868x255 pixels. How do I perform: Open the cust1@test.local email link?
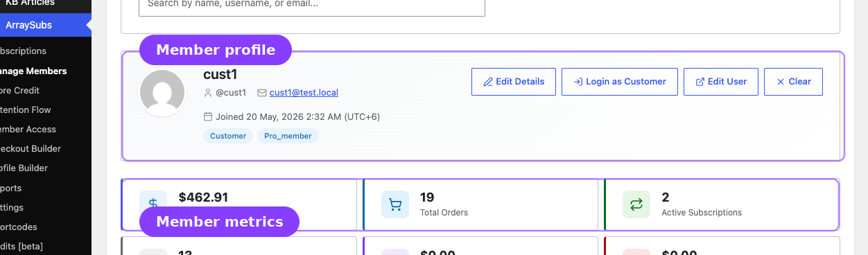(304, 92)
